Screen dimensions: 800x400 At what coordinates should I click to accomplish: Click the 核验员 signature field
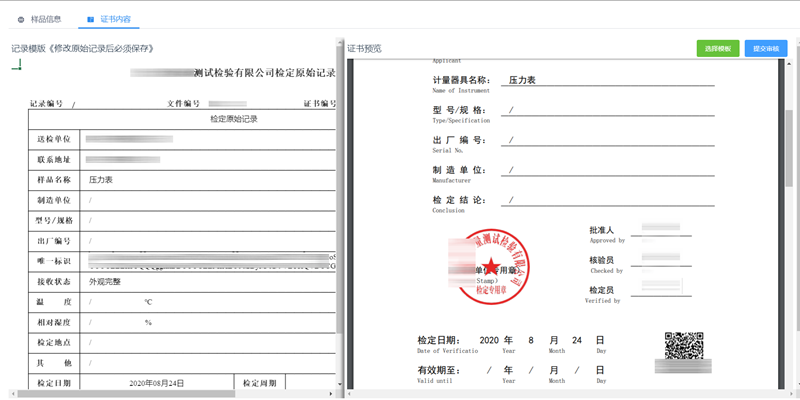[661, 259]
